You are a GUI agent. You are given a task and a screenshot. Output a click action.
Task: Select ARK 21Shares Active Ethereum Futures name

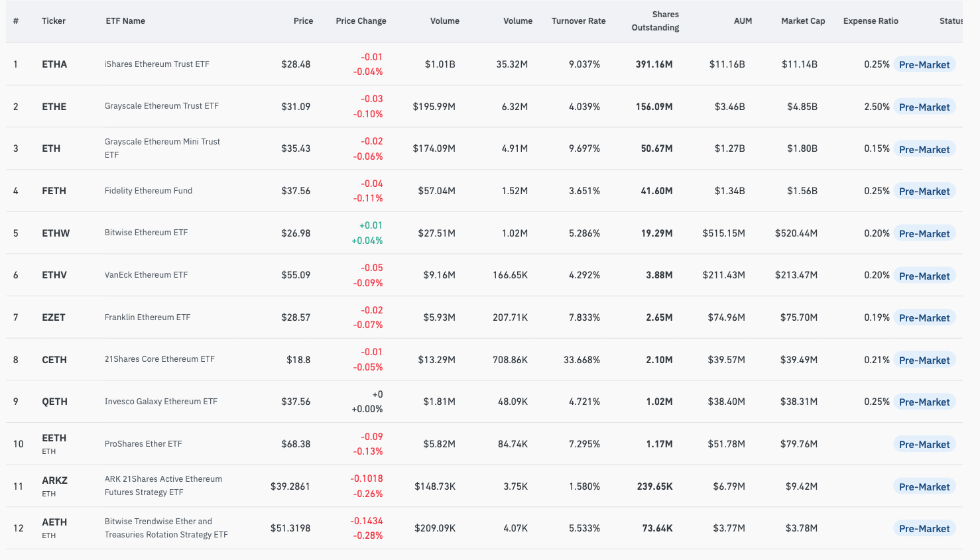[x=164, y=486]
